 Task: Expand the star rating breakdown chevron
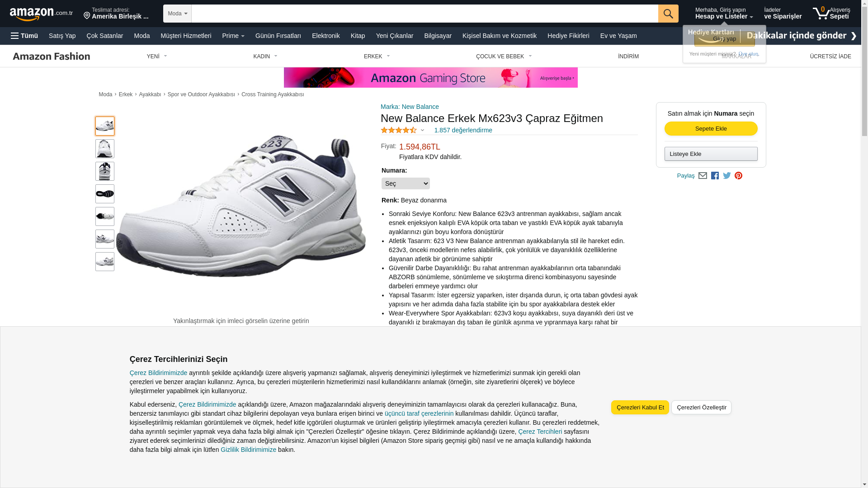[422, 131]
